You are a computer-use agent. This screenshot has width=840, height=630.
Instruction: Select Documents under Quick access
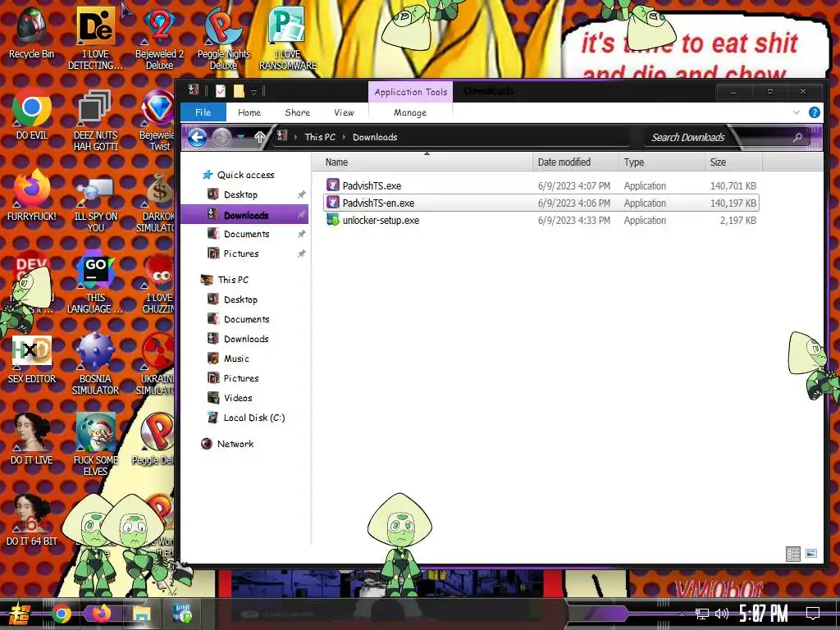coord(246,234)
